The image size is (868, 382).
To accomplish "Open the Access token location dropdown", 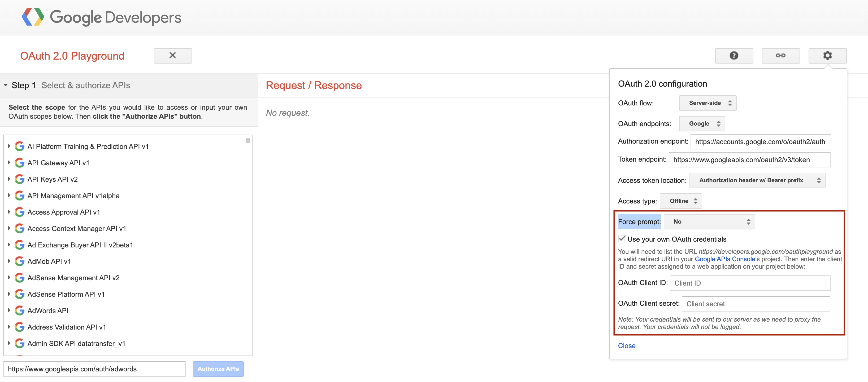I will [757, 180].
